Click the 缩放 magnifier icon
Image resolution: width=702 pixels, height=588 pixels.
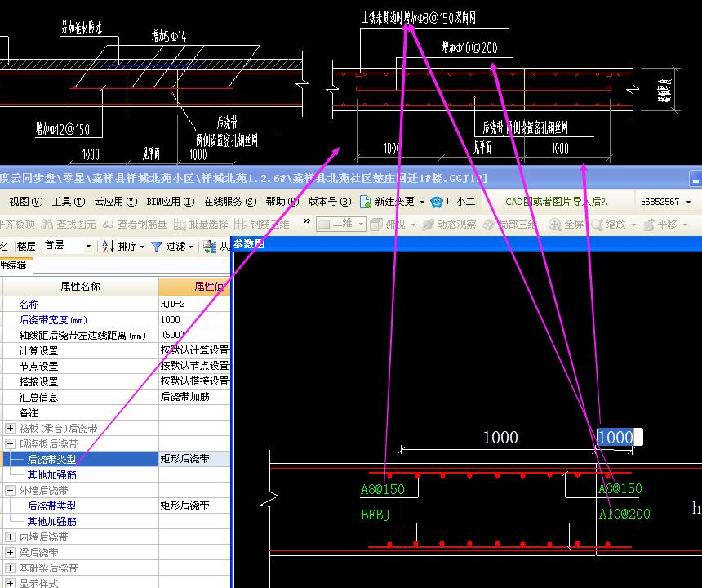pyautogui.click(x=597, y=224)
